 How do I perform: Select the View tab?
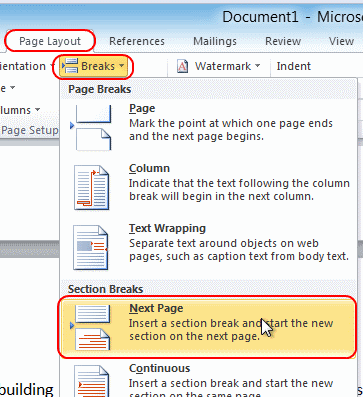tap(341, 41)
